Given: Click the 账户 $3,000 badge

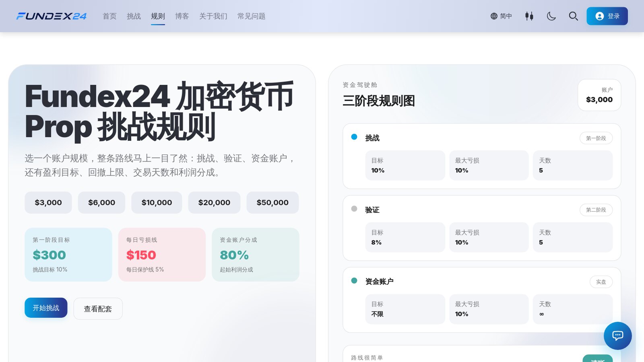Looking at the screenshot, I should pyautogui.click(x=599, y=95).
